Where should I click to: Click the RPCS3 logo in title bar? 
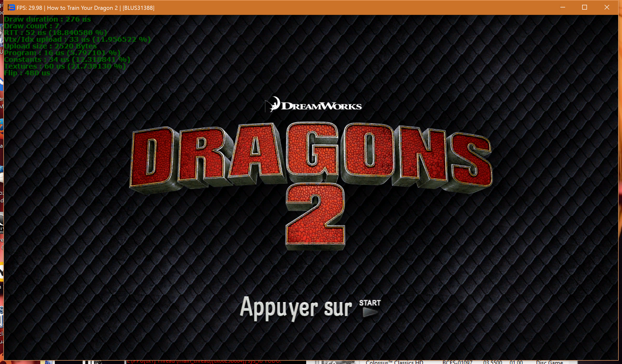(11, 8)
